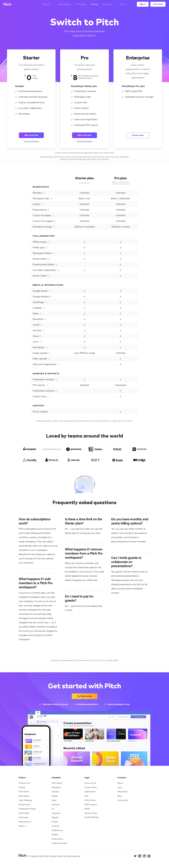The height and width of the screenshot is (868, 169).
Task: Click Compare features link under Pro plan
Action: (84, 141)
